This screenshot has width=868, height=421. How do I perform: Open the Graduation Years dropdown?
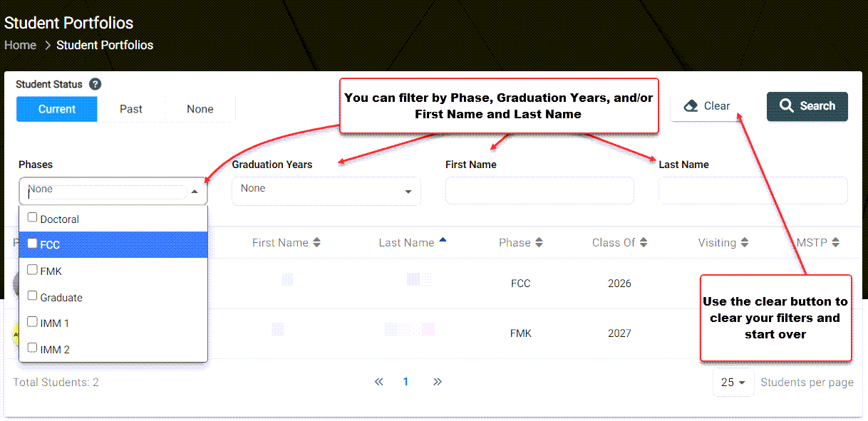(326, 191)
